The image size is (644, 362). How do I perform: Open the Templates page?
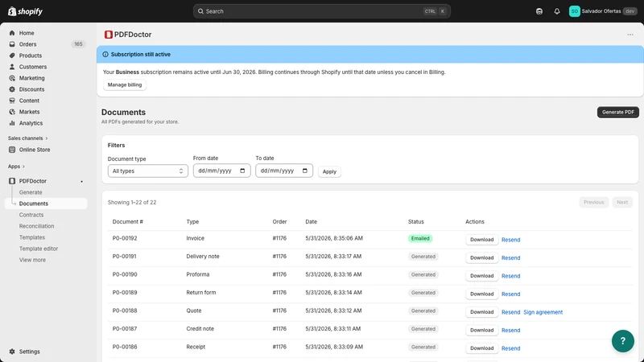pos(32,237)
